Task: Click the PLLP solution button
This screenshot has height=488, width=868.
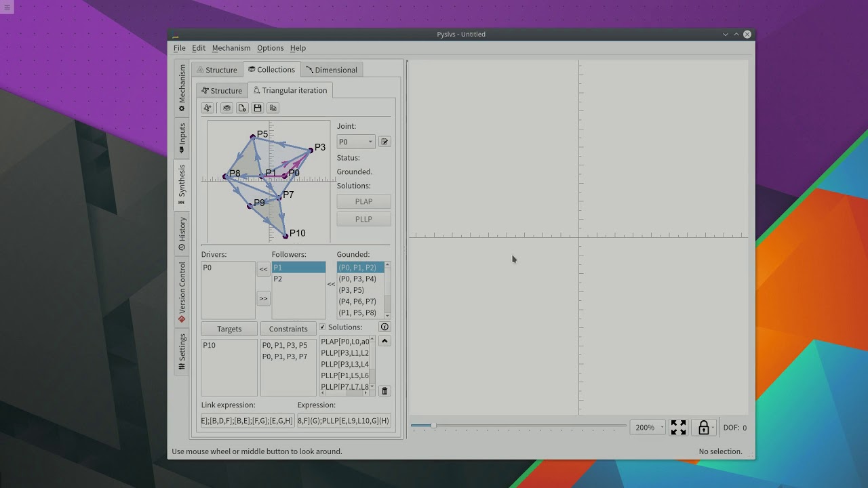Action: pyautogui.click(x=363, y=219)
